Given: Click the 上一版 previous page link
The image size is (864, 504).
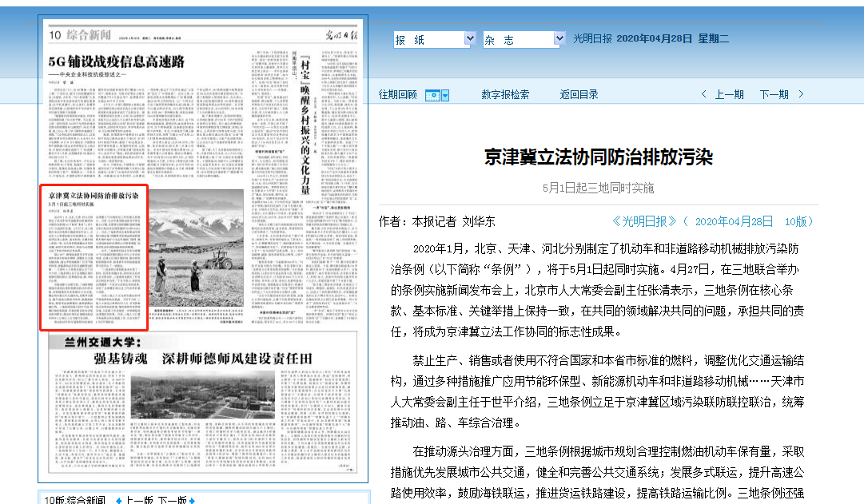Looking at the screenshot, I should point(139,500).
